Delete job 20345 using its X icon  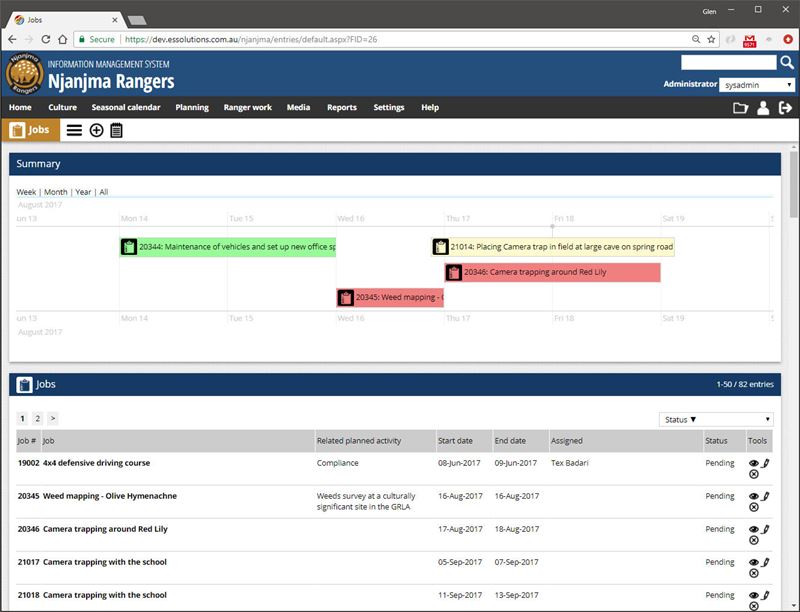pos(754,507)
